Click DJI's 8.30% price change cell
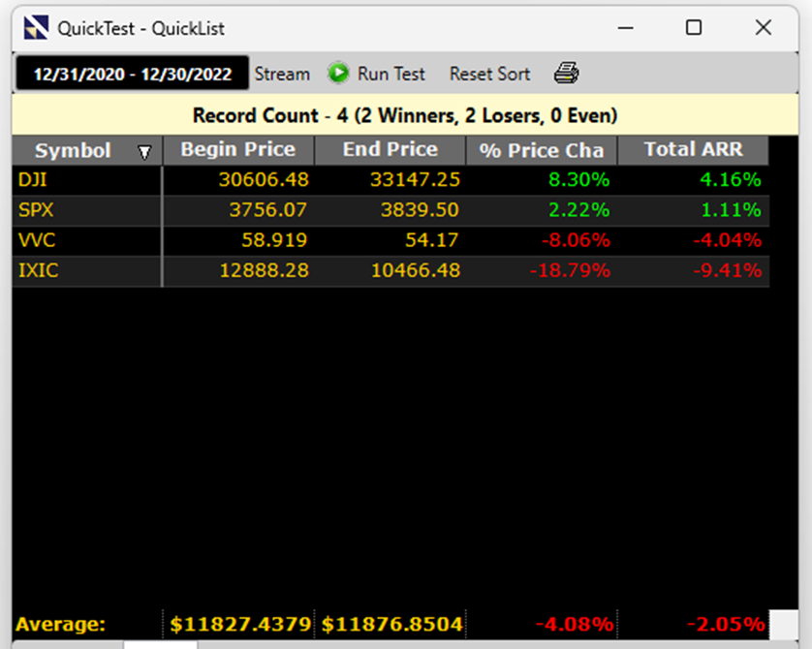Screen dimensions: 812x649 576,180
